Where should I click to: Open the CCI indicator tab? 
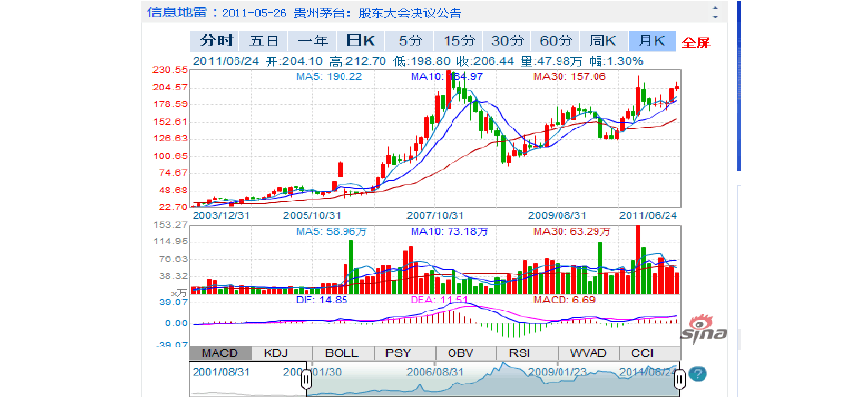(643, 352)
